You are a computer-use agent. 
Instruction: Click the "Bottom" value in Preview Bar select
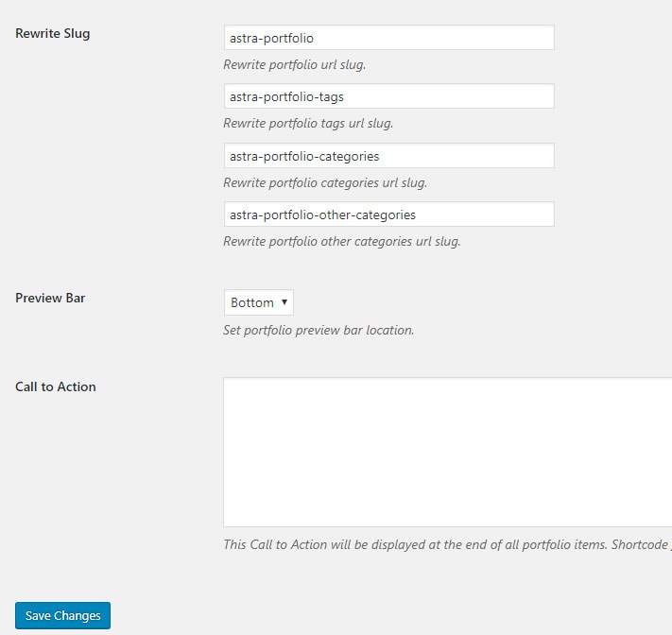pyautogui.click(x=252, y=302)
